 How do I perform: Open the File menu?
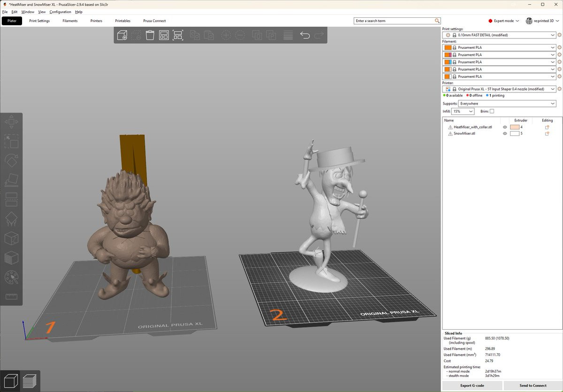tap(5, 12)
